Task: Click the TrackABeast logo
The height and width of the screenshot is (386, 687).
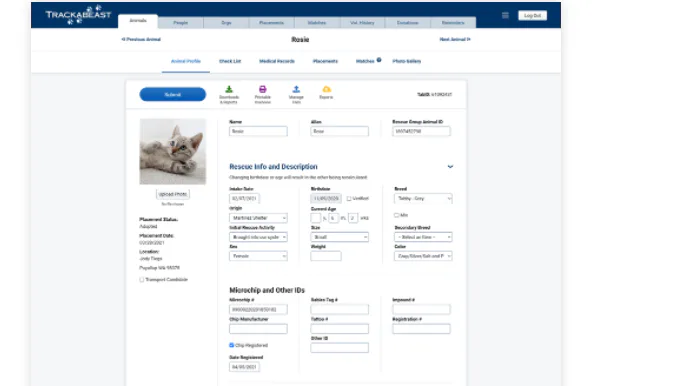Action: pos(78,14)
